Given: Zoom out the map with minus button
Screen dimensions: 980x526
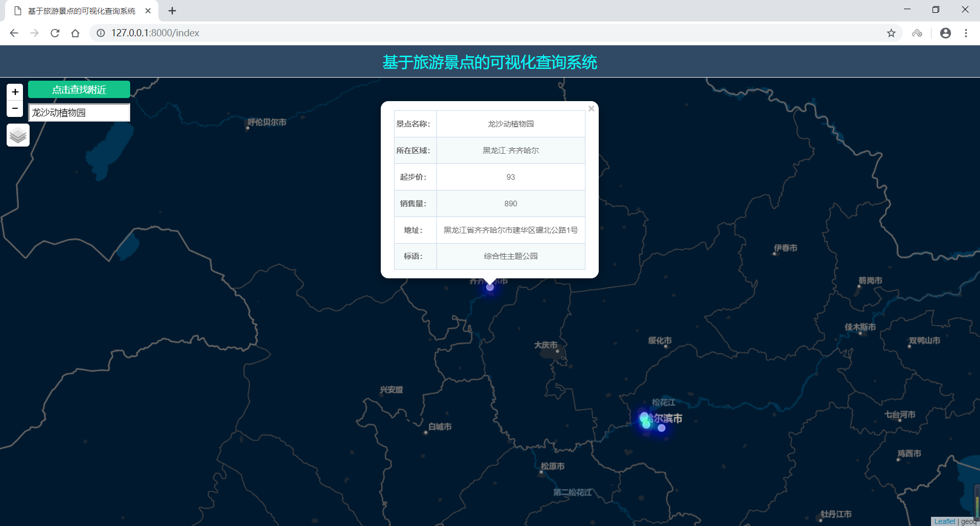Looking at the screenshot, I should (x=15, y=108).
